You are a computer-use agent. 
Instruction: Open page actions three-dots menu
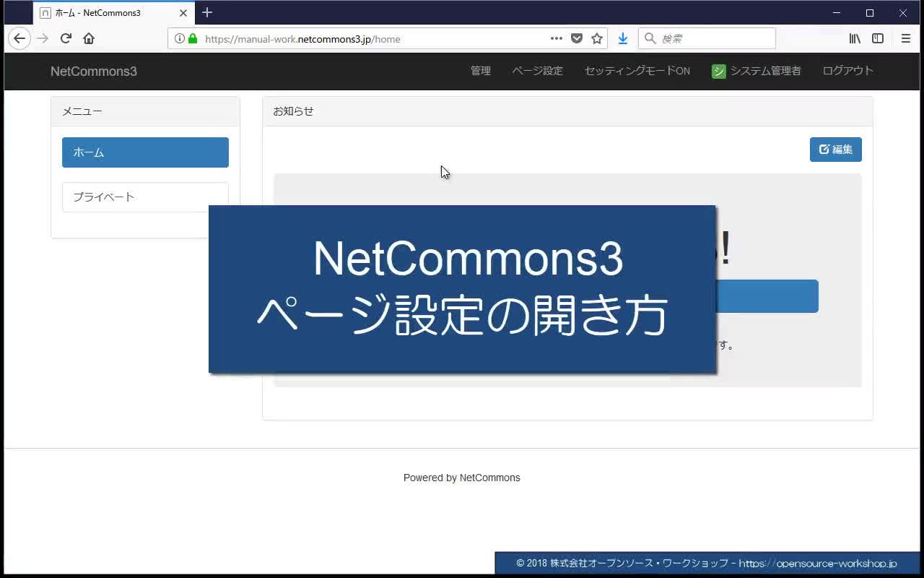(x=557, y=38)
